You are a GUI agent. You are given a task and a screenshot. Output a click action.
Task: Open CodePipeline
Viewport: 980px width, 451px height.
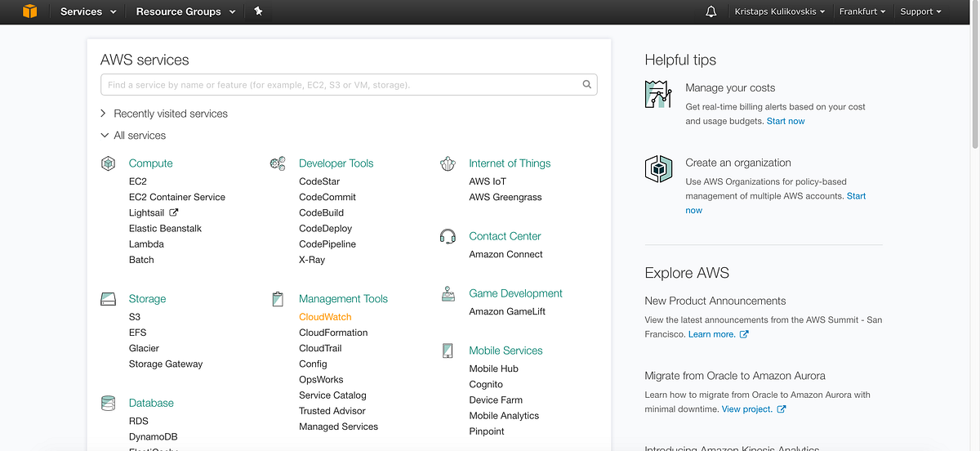[327, 244]
